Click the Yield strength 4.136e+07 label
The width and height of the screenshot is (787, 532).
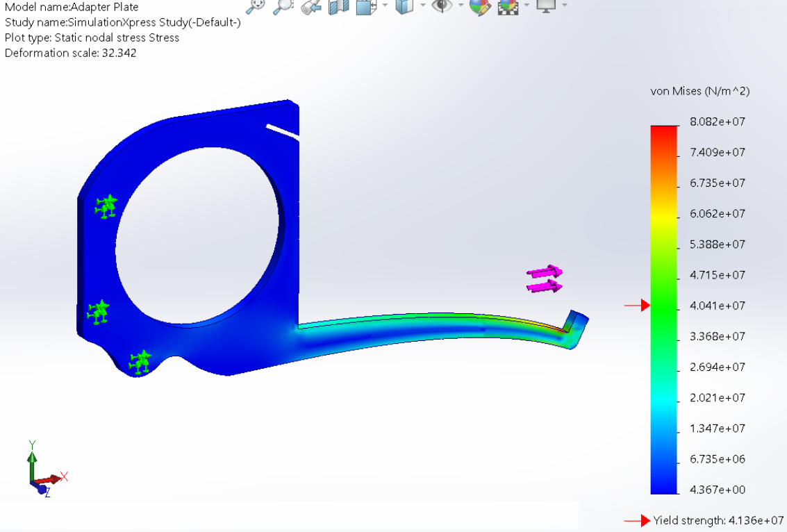(x=718, y=520)
